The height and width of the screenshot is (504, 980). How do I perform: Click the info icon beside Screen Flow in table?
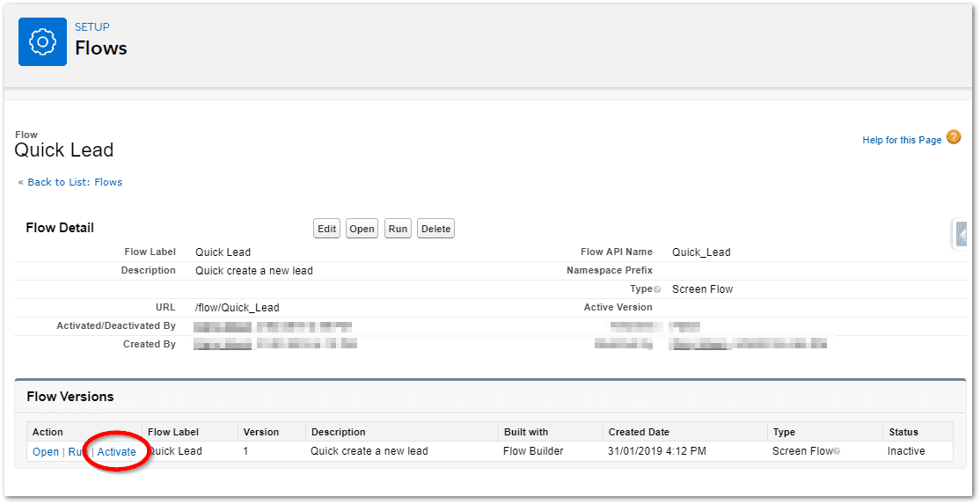tap(836, 452)
